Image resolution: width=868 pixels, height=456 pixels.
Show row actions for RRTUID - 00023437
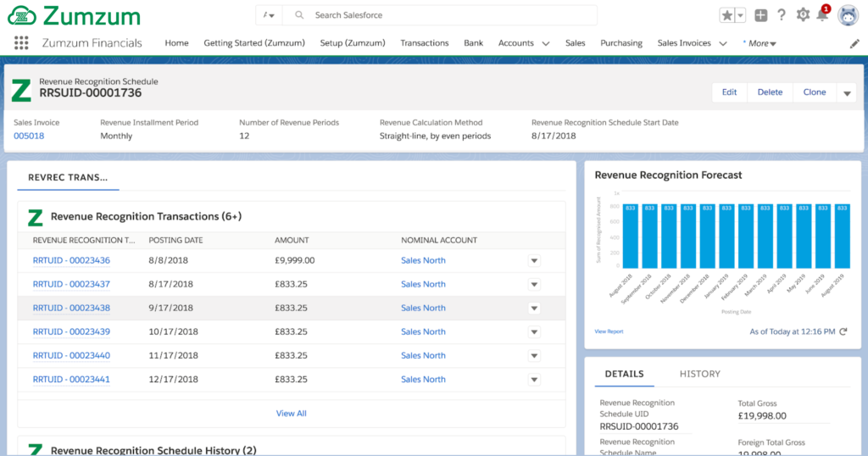pos(534,285)
